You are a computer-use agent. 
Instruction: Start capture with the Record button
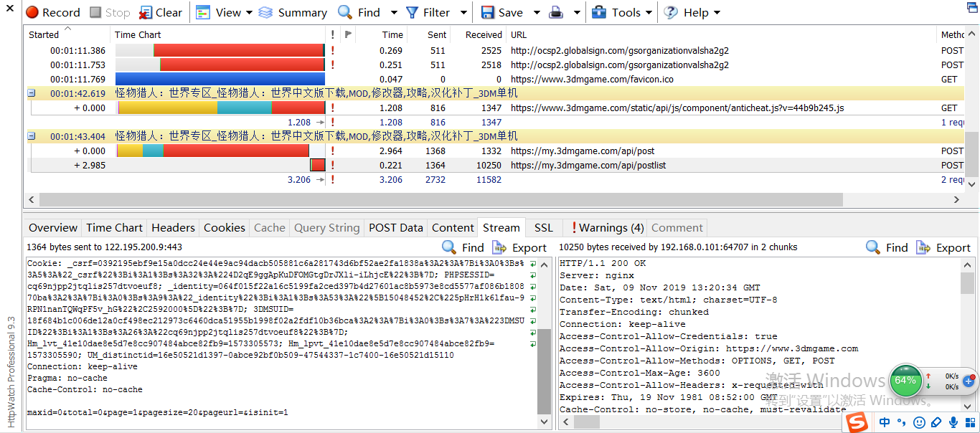click(x=53, y=12)
